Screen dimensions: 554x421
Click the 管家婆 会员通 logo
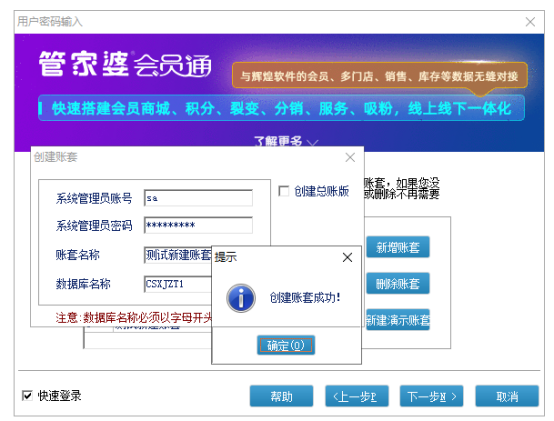click(x=125, y=64)
